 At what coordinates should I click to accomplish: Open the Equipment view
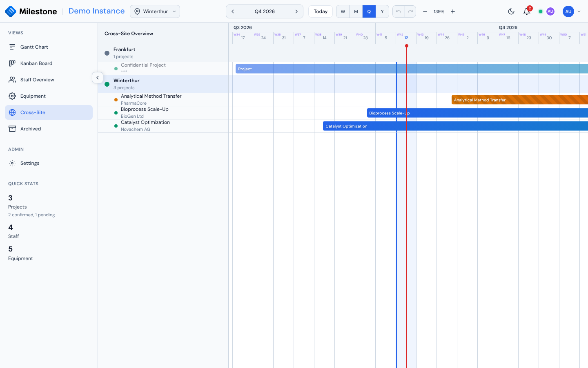pyautogui.click(x=49, y=96)
